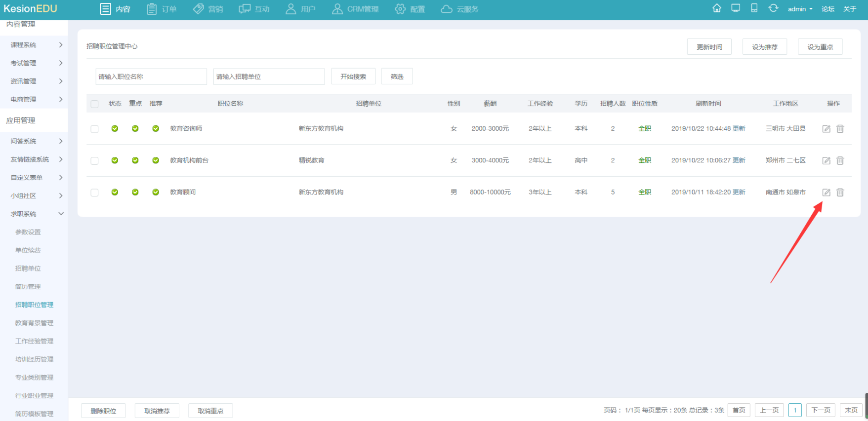
Task: Check the box for 教育咨询师 row
Action: click(x=94, y=129)
